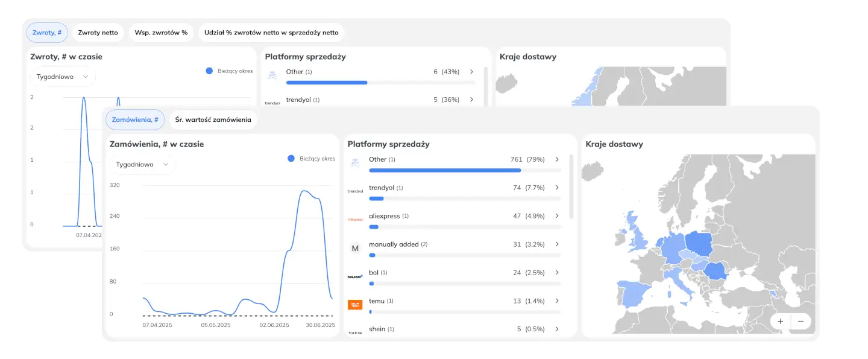Viewport: 868px width, 359px height.
Task: Click the manually added 'M' icon
Action: pos(355,248)
